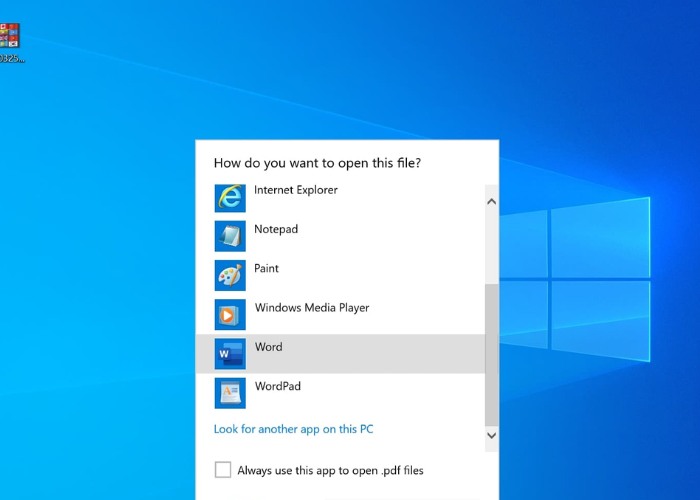
Task: Click the Notepad app icon
Action: 230,236
